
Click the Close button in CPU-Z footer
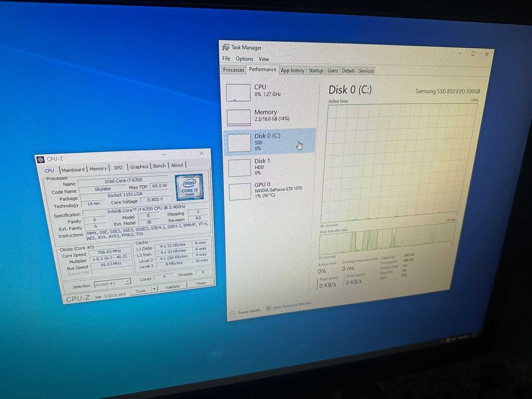pos(201,283)
